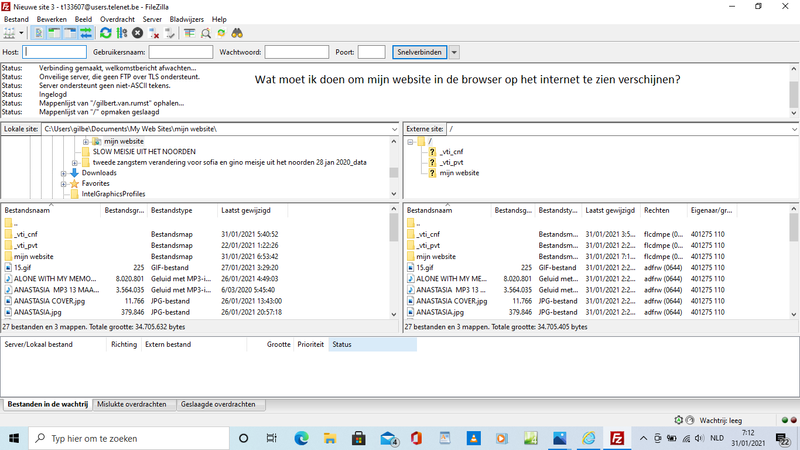Image resolution: width=800 pixels, height=450 pixels.
Task: Collapse the remote root folder tree node
Action: click(412, 141)
